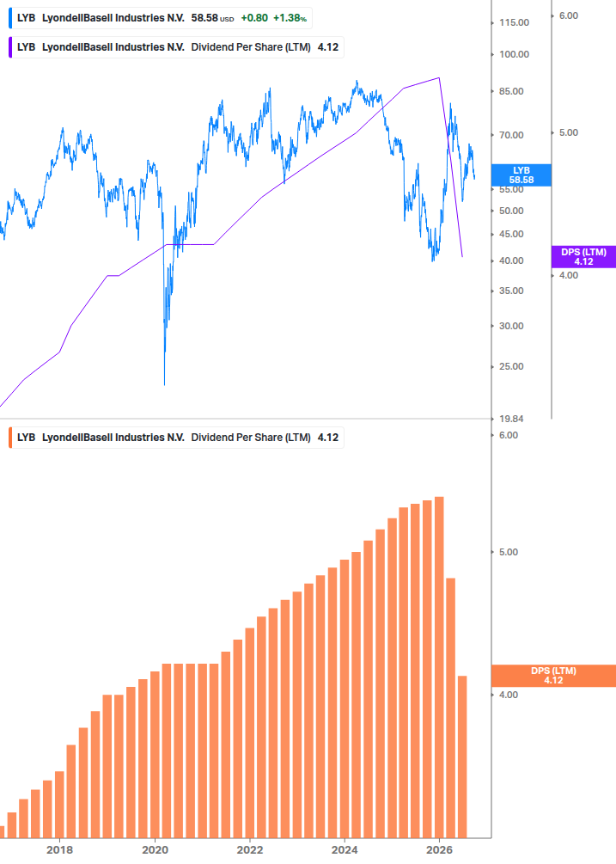Image resolution: width=616 pixels, height=864 pixels.
Task: Click the 115.00 price axis label
Action: click(x=514, y=22)
